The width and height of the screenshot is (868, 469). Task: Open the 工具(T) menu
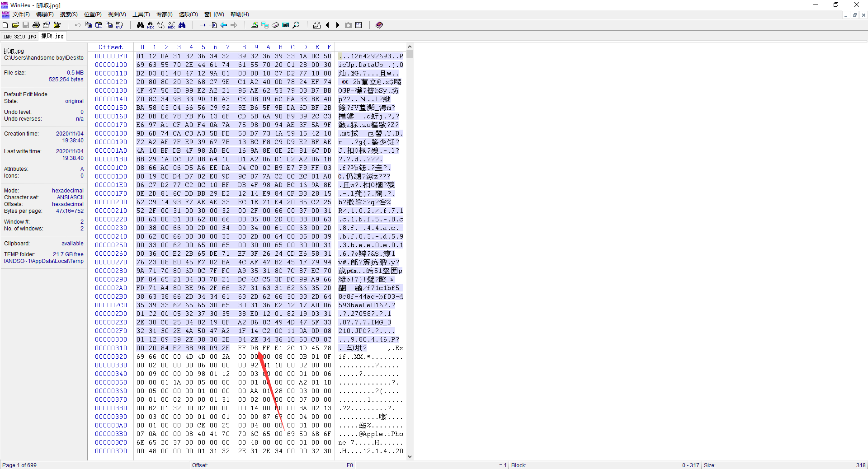pyautogui.click(x=141, y=14)
